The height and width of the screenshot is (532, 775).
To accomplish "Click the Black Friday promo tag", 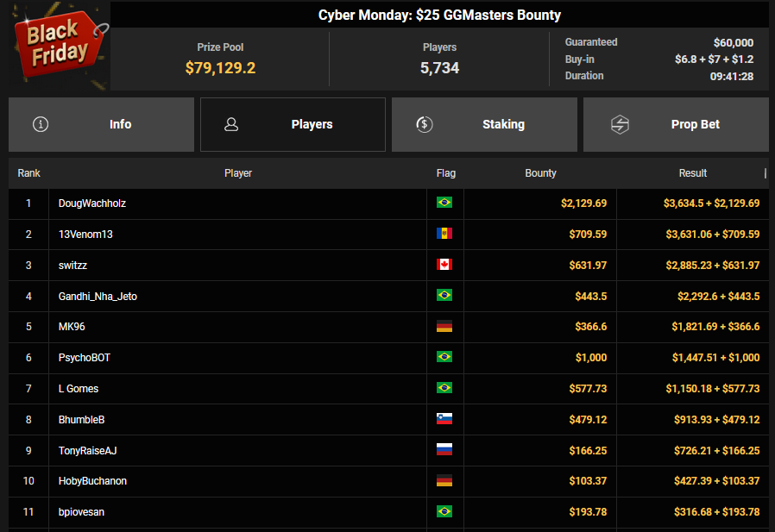I will 57,45.
